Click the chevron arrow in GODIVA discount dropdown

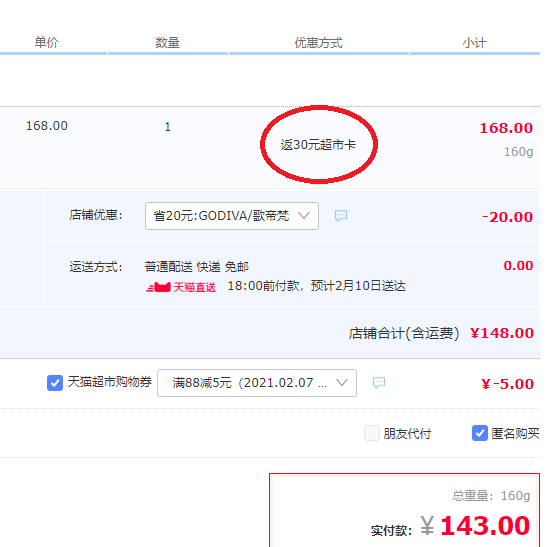pyautogui.click(x=304, y=215)
